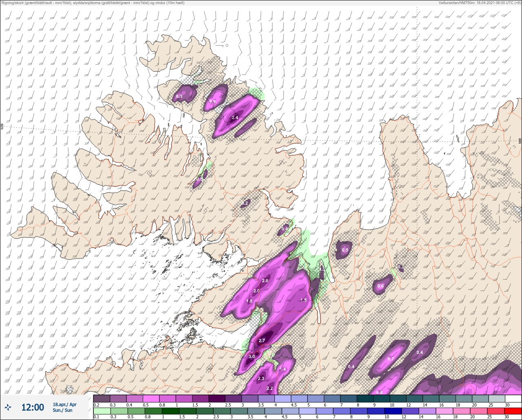
Task: Select upper legend dark purple swatch at 2
Action: 217,398
